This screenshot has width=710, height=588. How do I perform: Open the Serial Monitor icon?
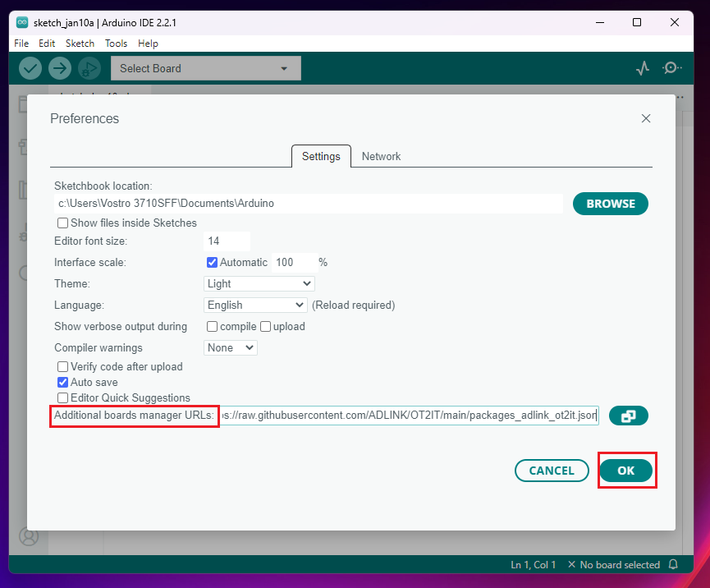point(671,68)
